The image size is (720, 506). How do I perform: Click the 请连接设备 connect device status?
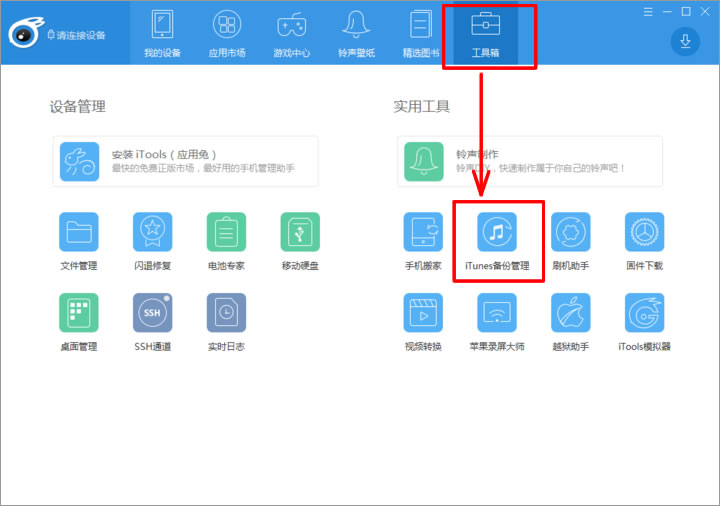click(x=77, y=35)
